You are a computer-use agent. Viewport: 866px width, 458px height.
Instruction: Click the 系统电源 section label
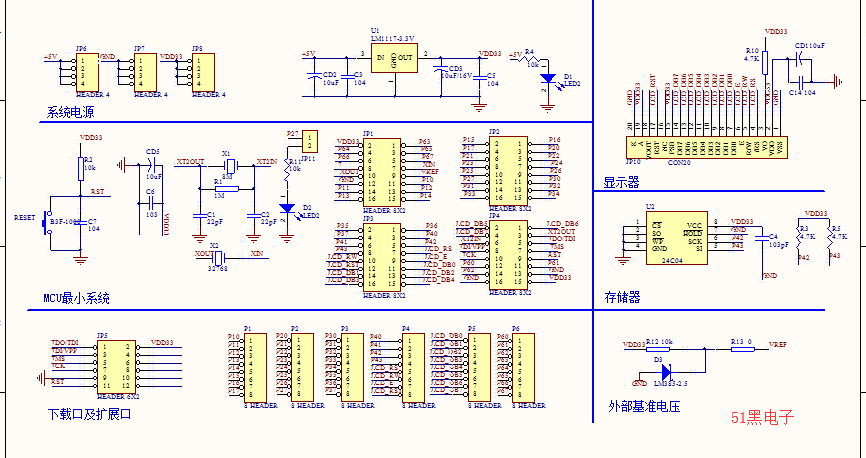coord(70,112)
